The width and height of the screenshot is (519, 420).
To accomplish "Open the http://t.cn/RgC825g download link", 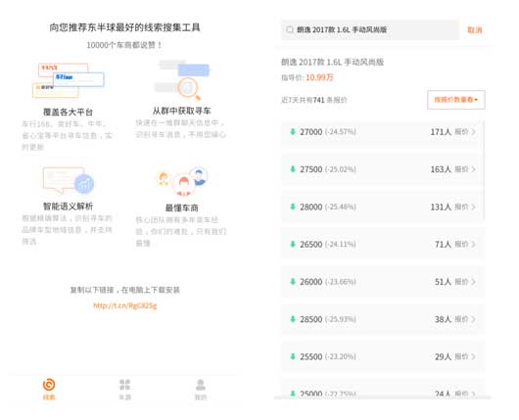I will [x=124, y=305].
